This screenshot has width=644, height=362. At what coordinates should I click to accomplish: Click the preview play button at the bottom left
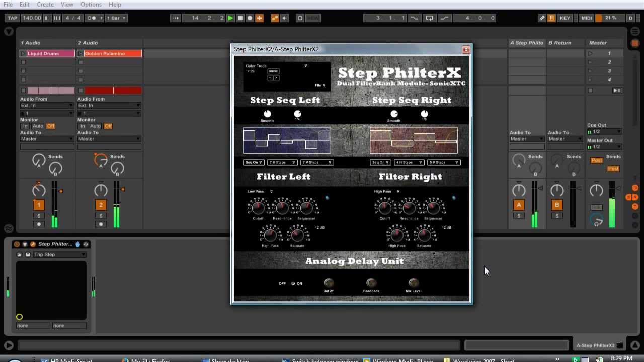[x=9, y=345]
